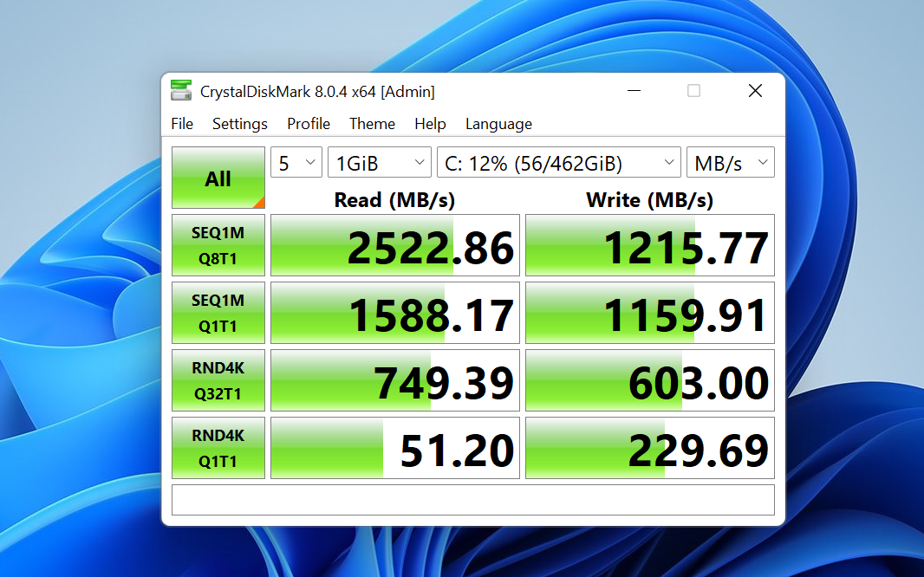
Task: Open the Settings menu
Action: (240, 124)
